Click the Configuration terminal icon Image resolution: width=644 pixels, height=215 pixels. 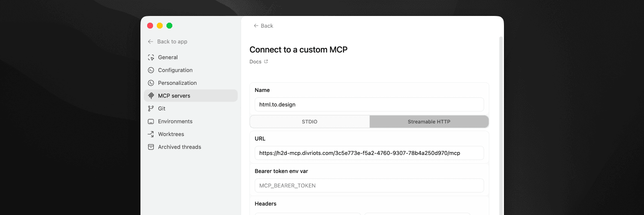point(151,70)
